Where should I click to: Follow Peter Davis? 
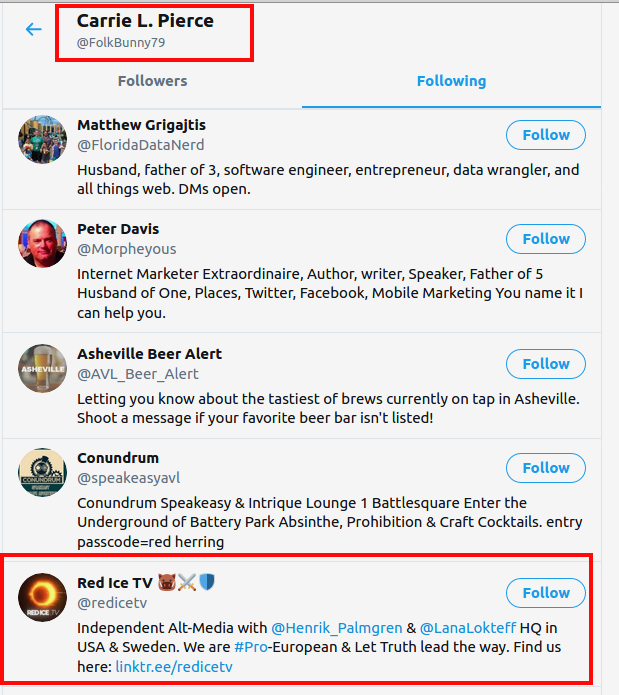coord(545,239)
